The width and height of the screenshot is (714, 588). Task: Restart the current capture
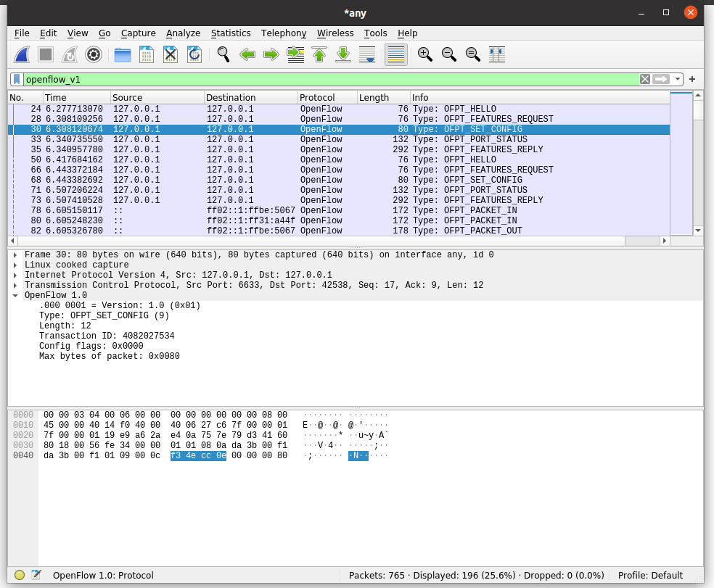(70, 54)
